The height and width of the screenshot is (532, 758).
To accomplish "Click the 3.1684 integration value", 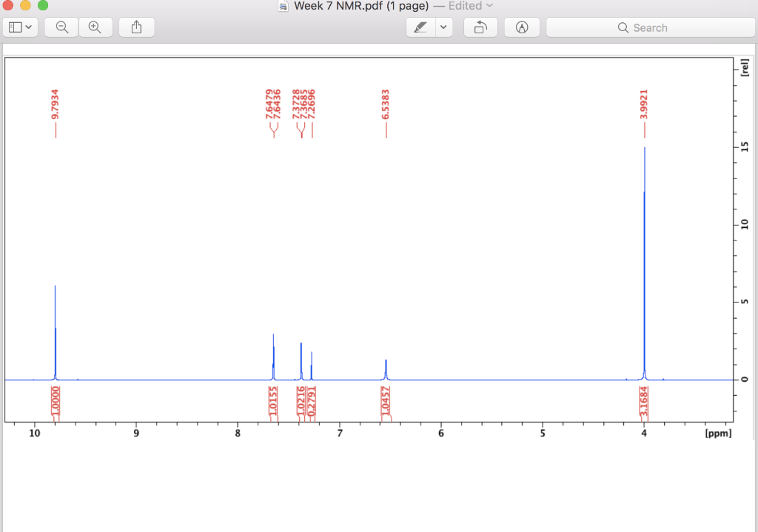I will [644, 400].
